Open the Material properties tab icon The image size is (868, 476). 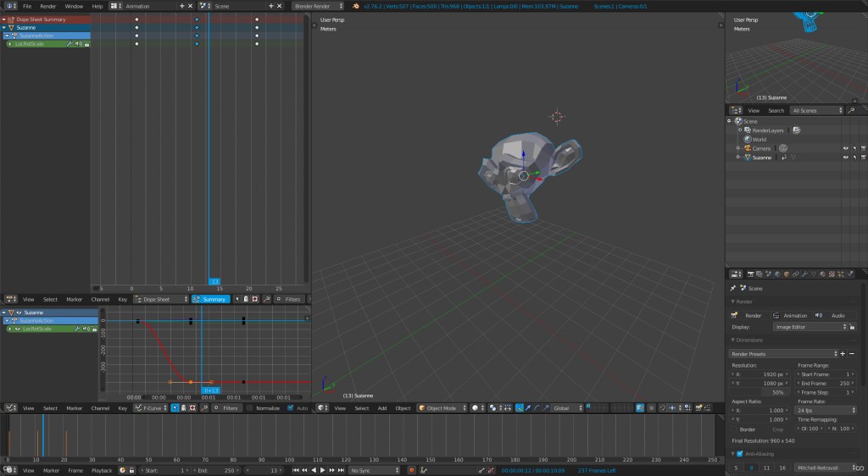coord(822,274)
